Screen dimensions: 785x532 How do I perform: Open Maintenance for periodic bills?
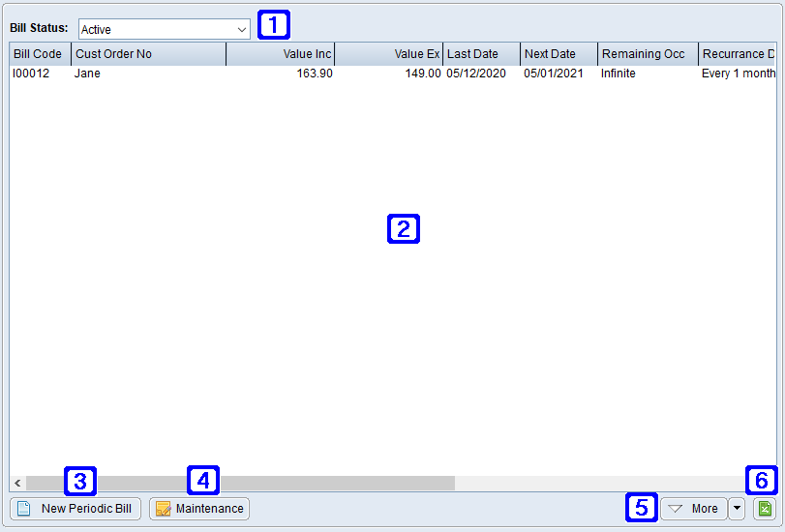(199, 509)
